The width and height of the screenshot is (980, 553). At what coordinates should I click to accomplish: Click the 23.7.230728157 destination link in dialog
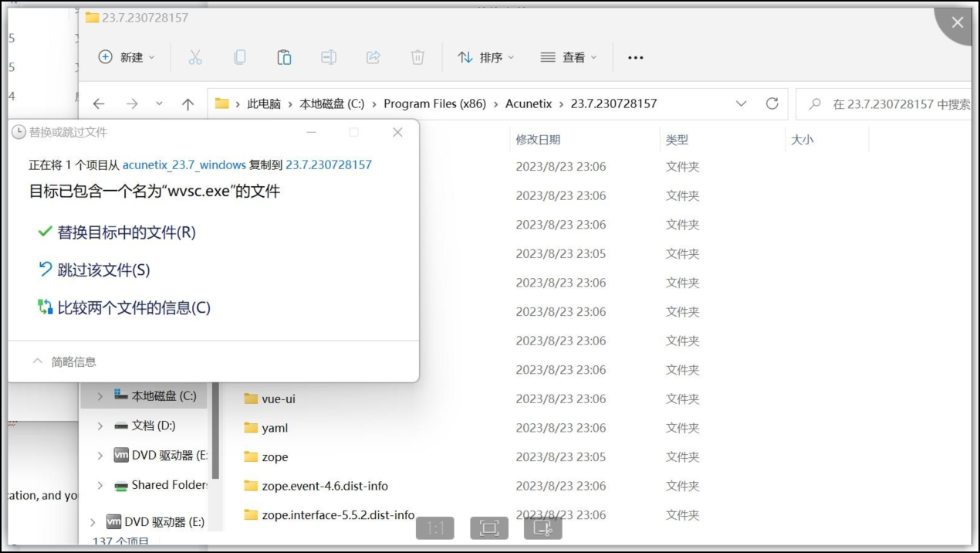point(329,165)
